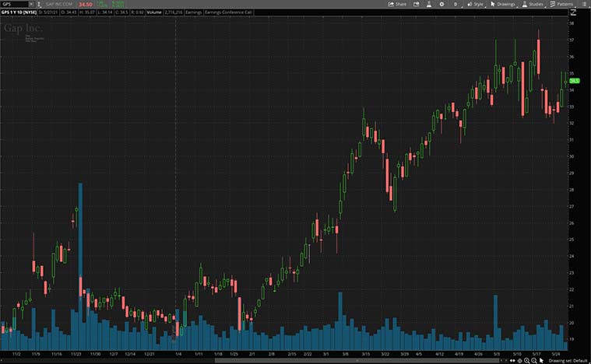Click the horizontal expand arrows icon
591x364 pixels.
(512, 360)
